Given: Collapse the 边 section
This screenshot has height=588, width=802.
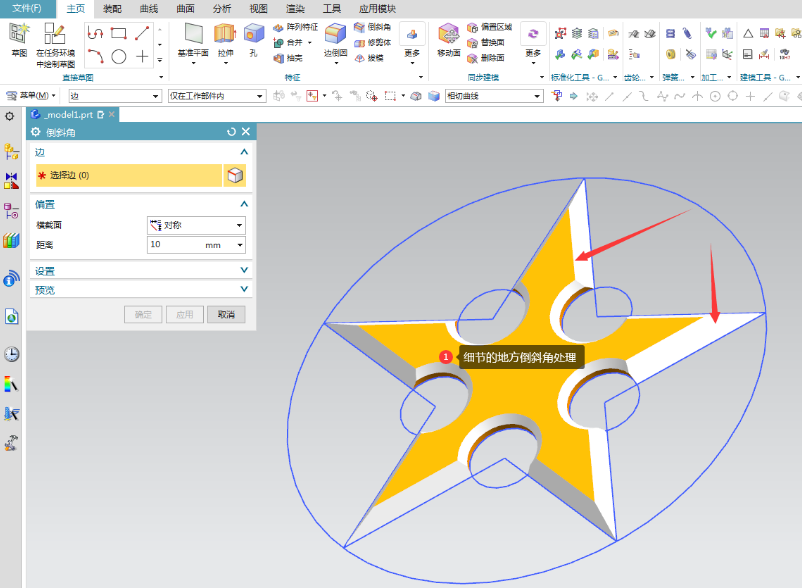Looking at the screenshot, I should 244,152.
